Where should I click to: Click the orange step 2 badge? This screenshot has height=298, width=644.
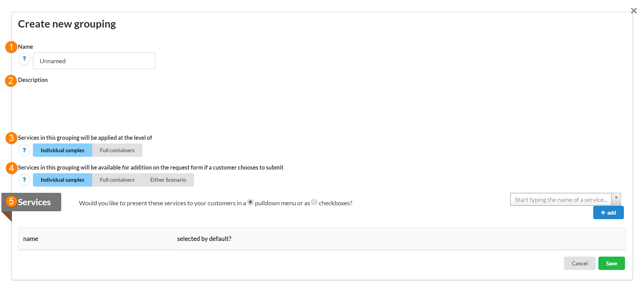[11, 81]
